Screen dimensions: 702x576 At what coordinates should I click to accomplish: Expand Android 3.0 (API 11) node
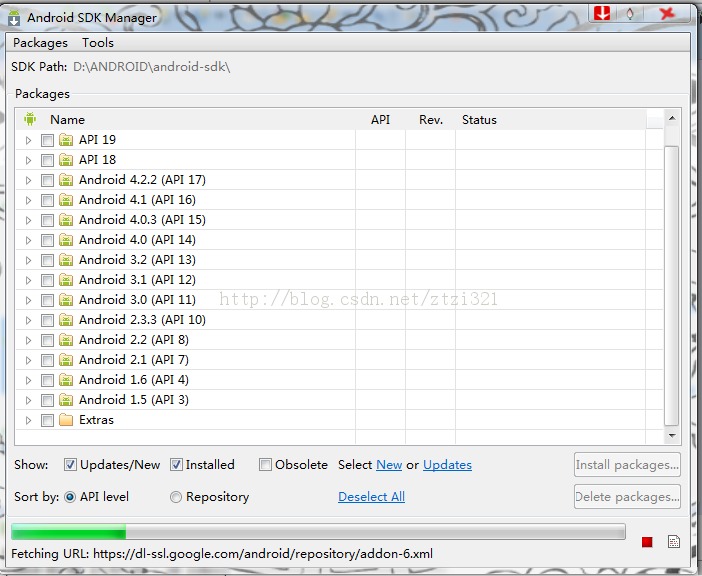pyautogui.click(x=28, y=300)
